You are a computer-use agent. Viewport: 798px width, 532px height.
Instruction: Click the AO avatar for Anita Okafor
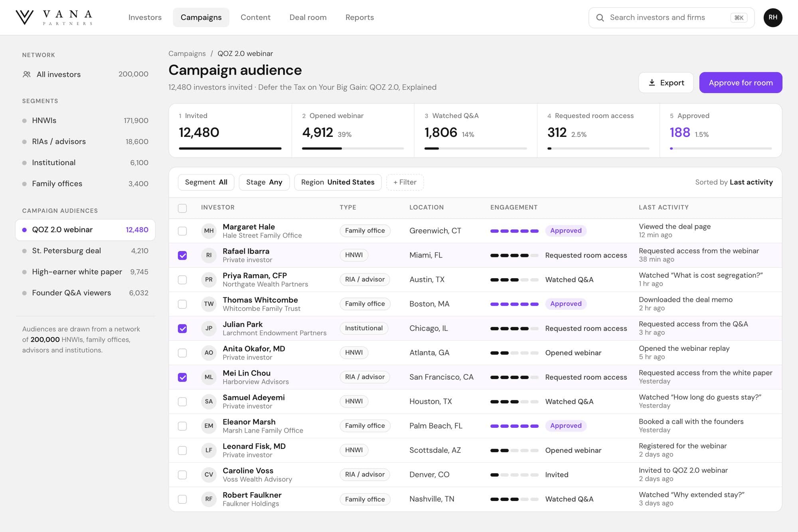tap(209, 352)
